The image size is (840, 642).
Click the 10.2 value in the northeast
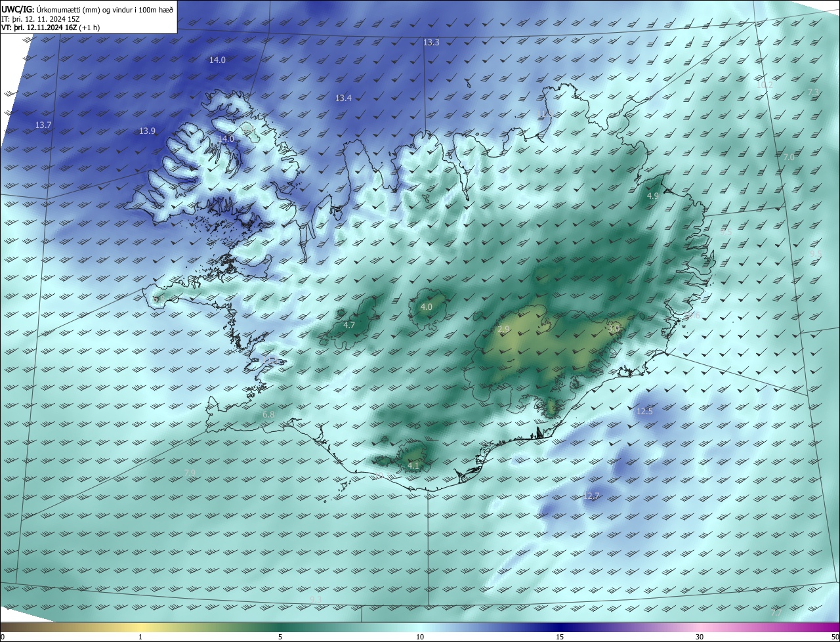[765, 85]
